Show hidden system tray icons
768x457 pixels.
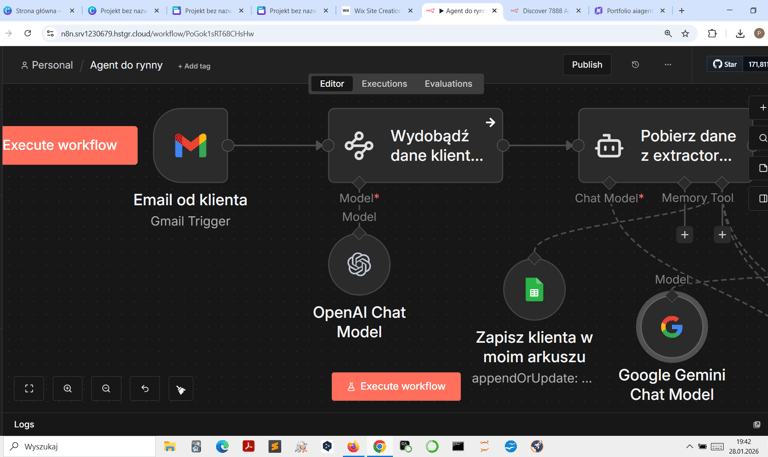(689, 446)
